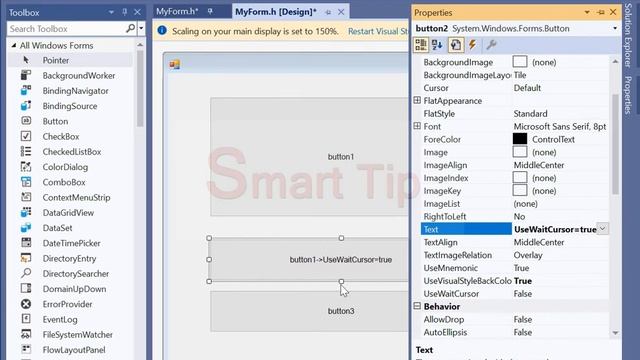640x360 pixels.
Task: Expand the Font property node
Action: pos(417,126)
